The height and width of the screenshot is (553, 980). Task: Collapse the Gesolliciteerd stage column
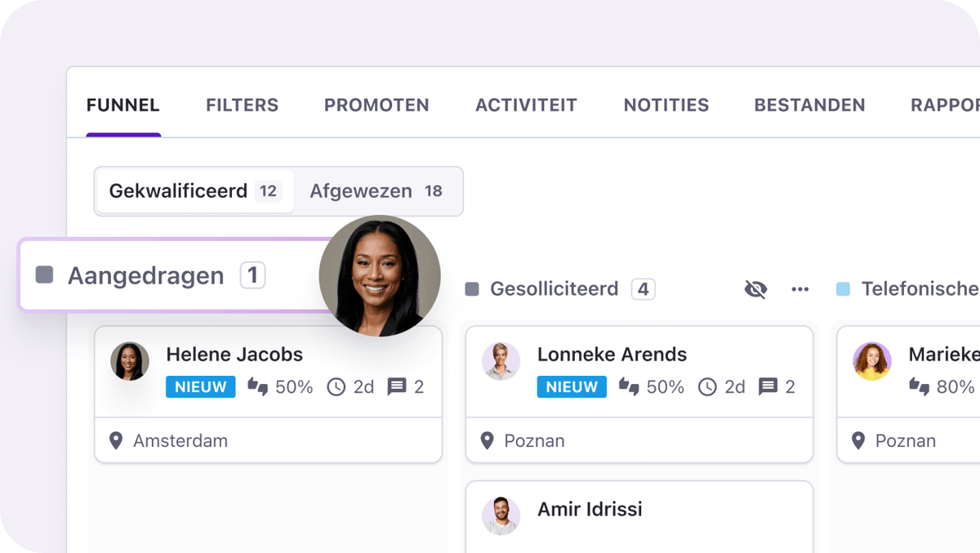tap(471, 289)
